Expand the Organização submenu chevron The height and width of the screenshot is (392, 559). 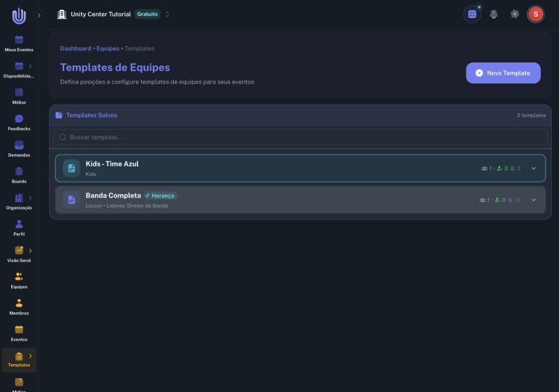(30, 198)
